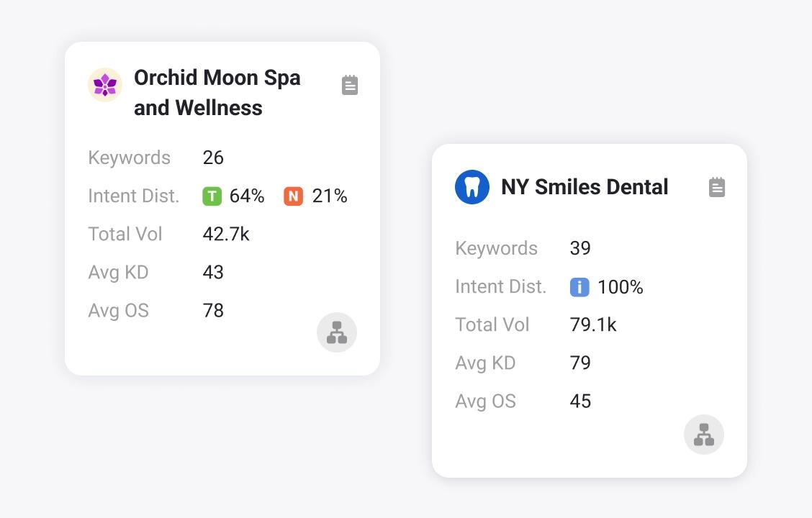Click Avg OS value 45

(580, 401)
